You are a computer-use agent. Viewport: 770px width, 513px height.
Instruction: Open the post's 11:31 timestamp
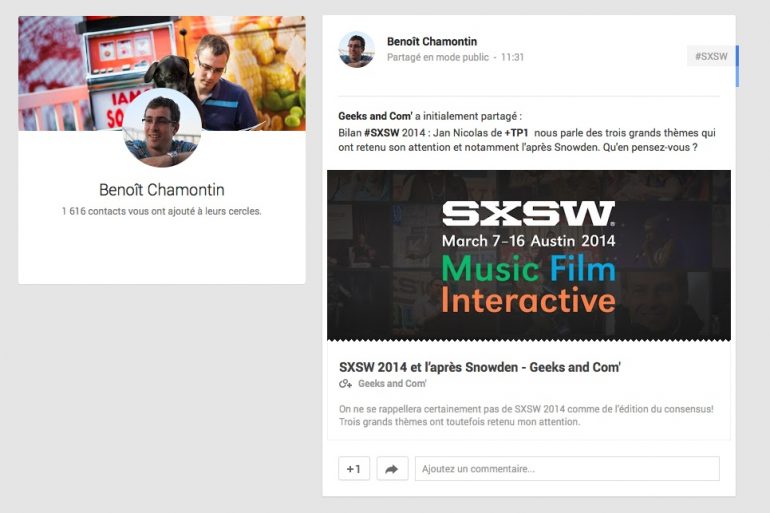point(512,58)
